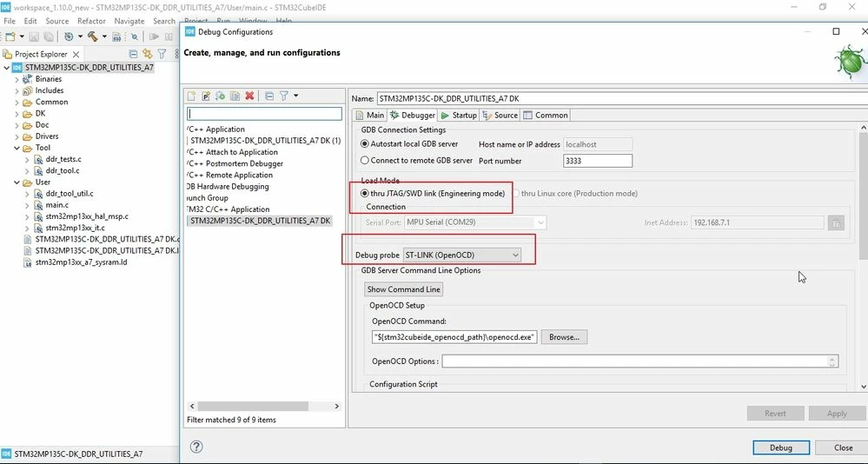Click the Save All icon in toolbar
The image size is (868, 464).
point(48,36)
